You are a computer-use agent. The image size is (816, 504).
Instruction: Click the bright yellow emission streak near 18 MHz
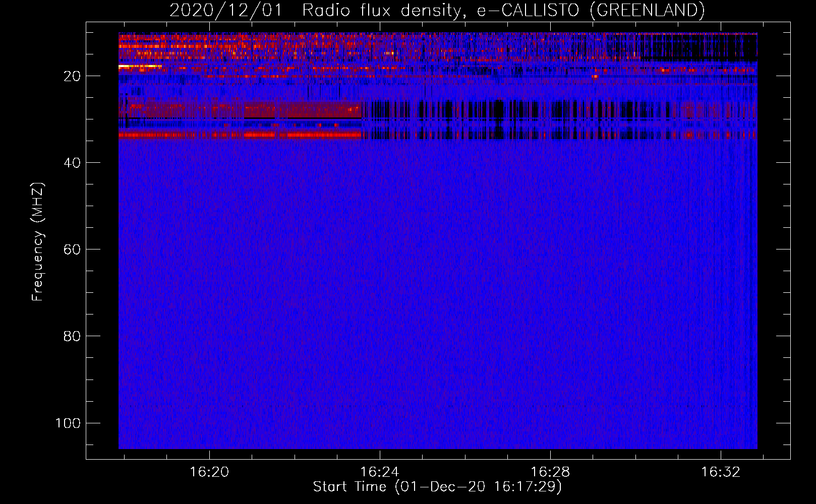140,66
